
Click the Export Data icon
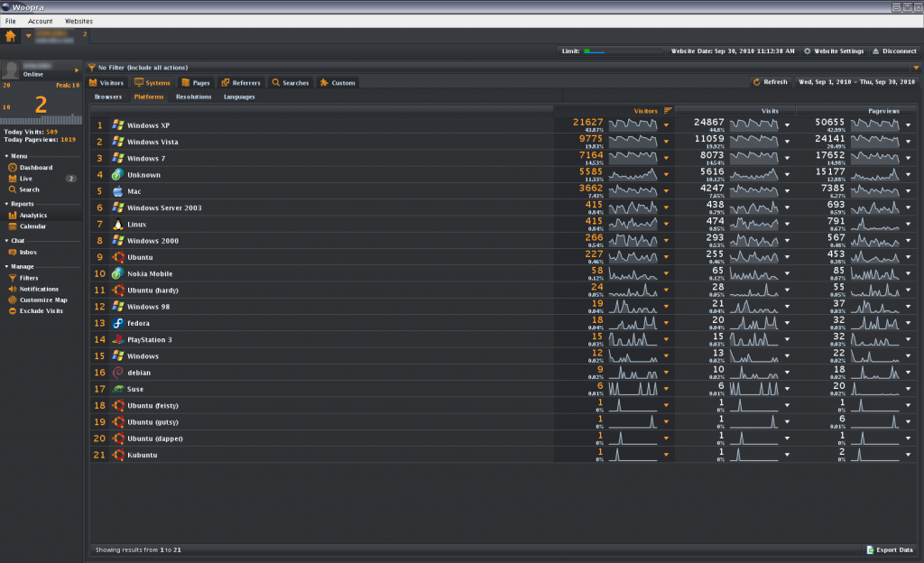[870, 549]
